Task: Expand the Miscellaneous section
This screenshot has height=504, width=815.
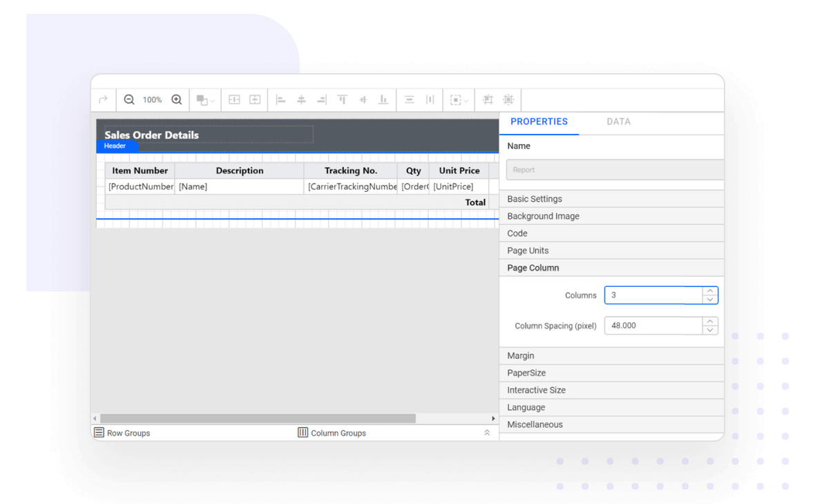Action: 612,425
